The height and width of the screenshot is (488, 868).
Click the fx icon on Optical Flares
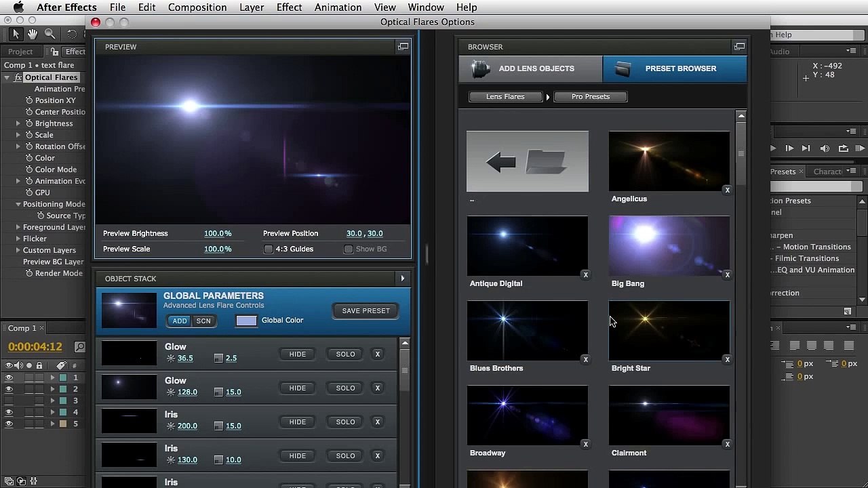(18, 77)
